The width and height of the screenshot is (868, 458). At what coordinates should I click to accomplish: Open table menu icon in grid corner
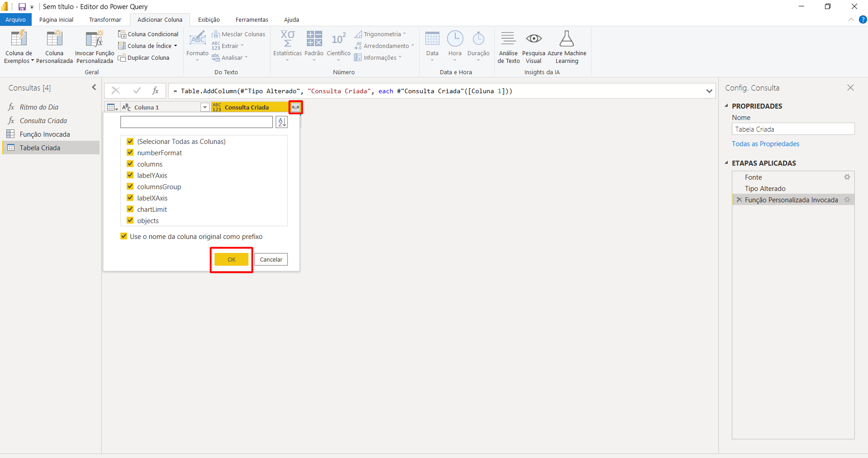pyautogui.click(x=112, y=107)
